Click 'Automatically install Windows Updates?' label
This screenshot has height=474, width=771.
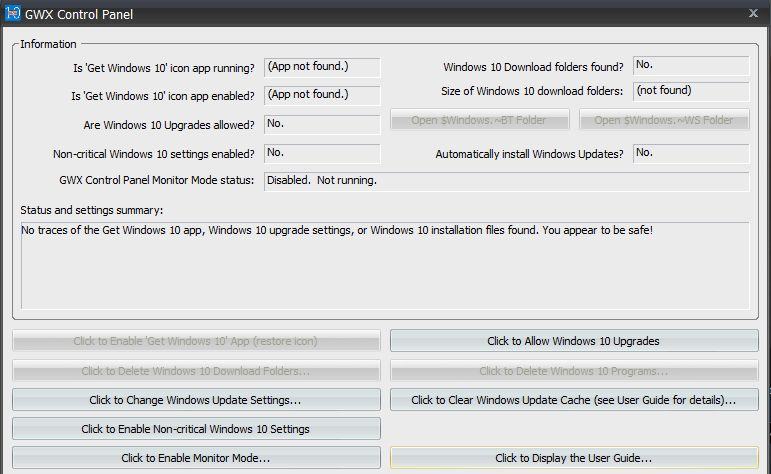[529, 154]
